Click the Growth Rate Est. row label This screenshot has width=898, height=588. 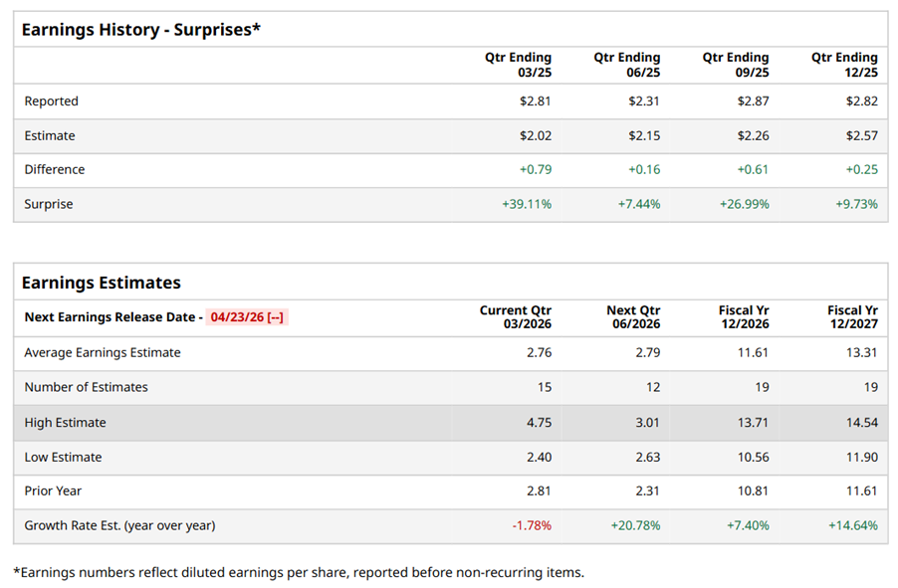tap(119, 525)
